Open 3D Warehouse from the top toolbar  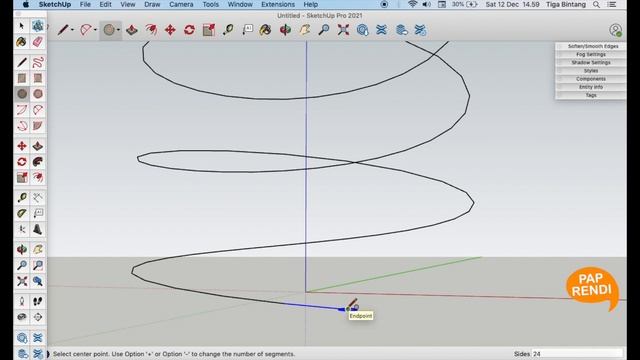pos(362,30)
